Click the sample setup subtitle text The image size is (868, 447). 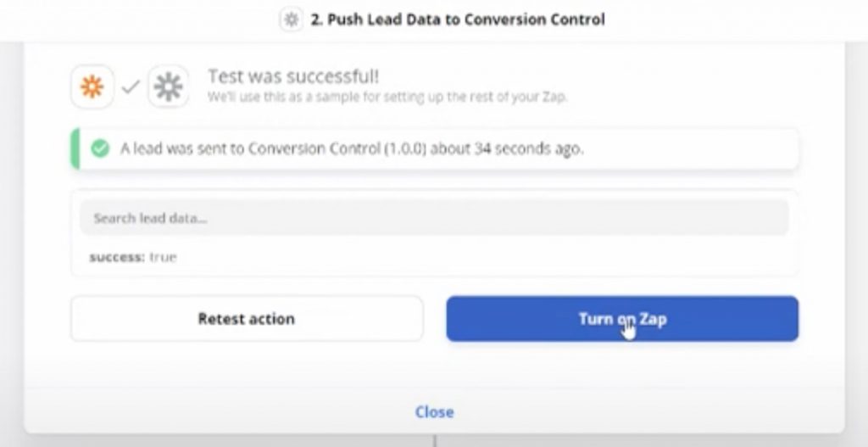point(387,97)
